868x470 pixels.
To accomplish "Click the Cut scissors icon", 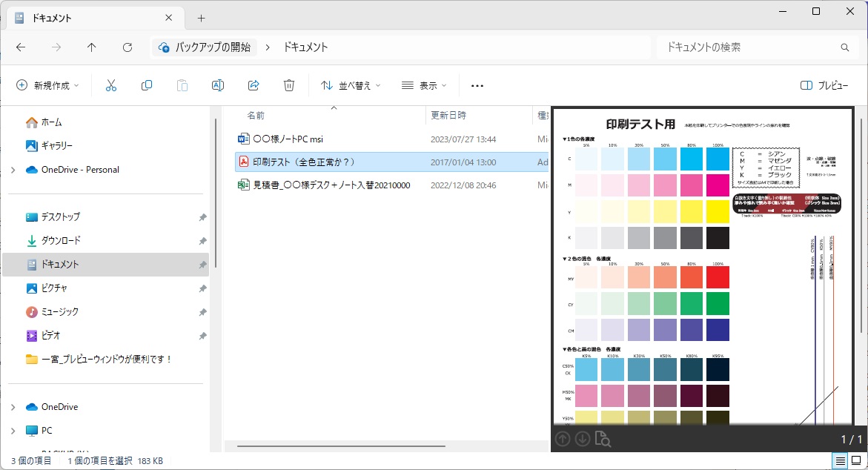I will pyautogui.click(x=111, y=86).
